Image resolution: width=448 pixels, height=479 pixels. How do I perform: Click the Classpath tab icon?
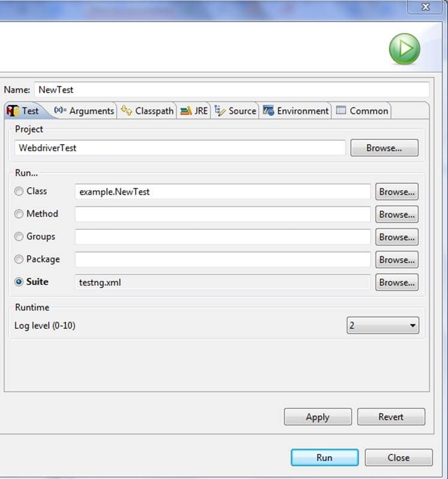click(126, 110)
